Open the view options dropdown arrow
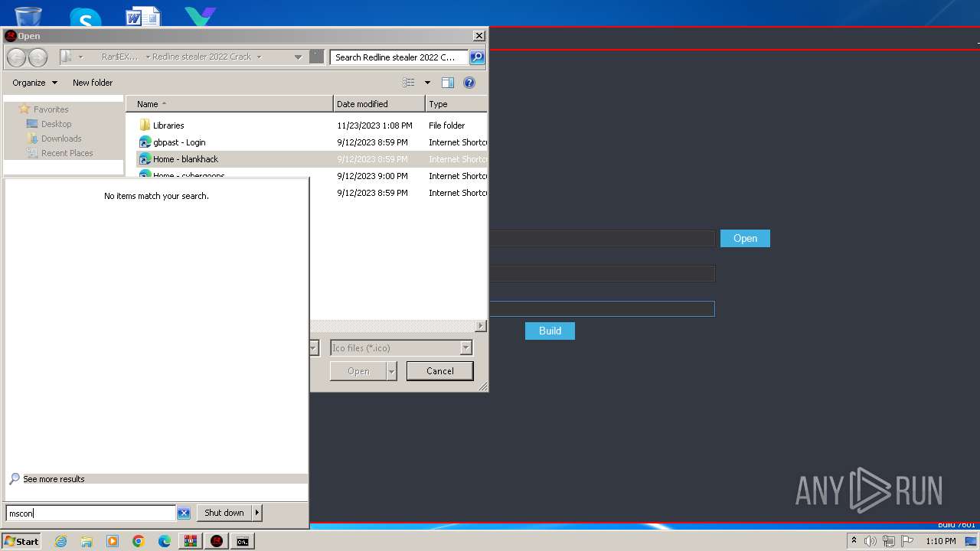Viewport: 980px width, 551px height. click(427, 83)
